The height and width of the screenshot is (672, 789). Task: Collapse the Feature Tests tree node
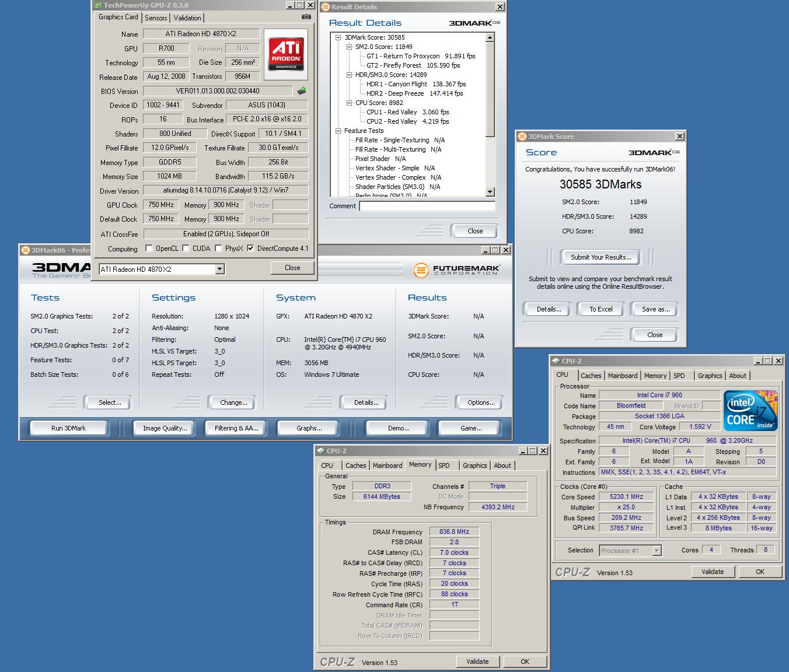pyautogui.click(x=338, y=131)
